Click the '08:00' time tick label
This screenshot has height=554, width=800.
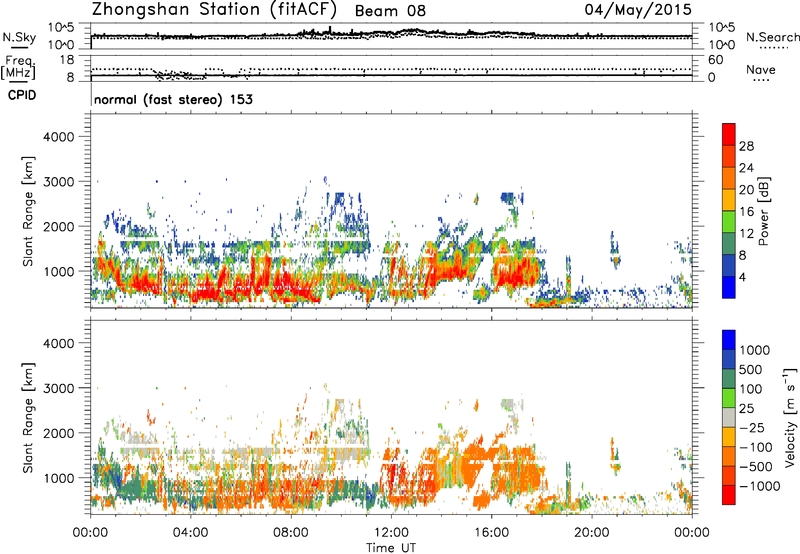(x=291, y=533)
